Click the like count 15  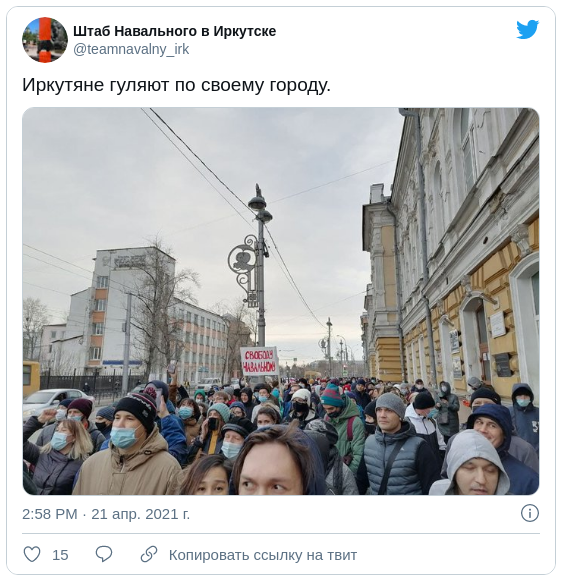(x=60, y=555)
